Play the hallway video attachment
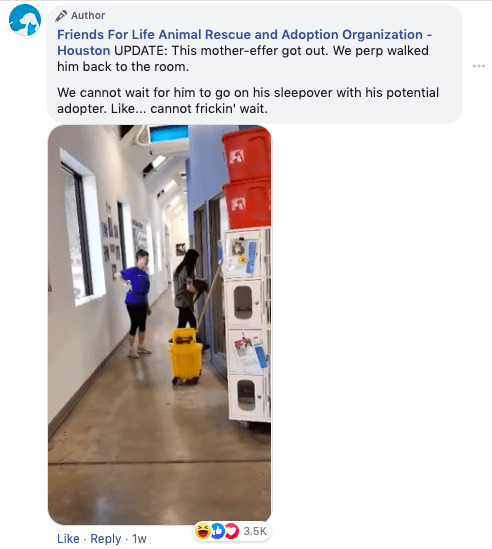 tap(159, 325)
